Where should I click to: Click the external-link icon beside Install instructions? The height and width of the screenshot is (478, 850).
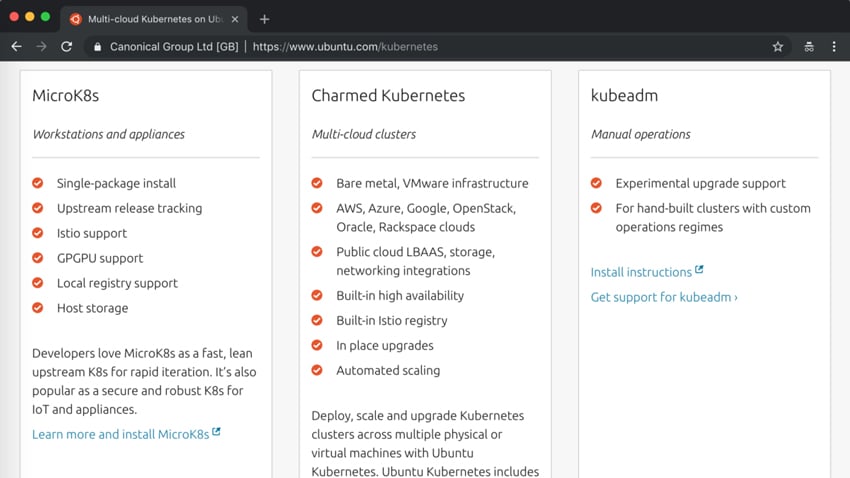[699, 269]
